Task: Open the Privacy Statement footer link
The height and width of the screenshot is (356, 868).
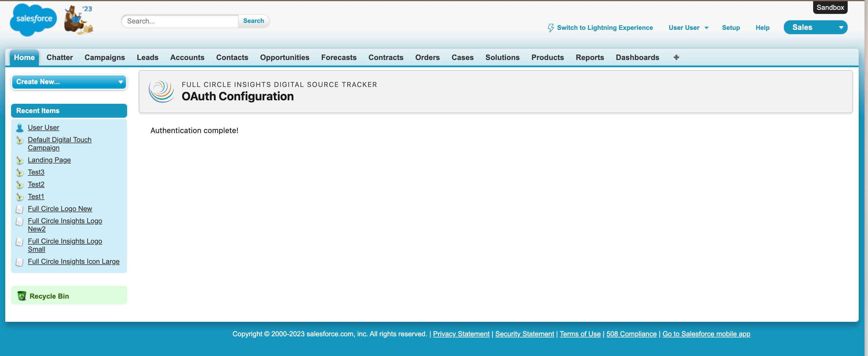Action: point(461,334)
